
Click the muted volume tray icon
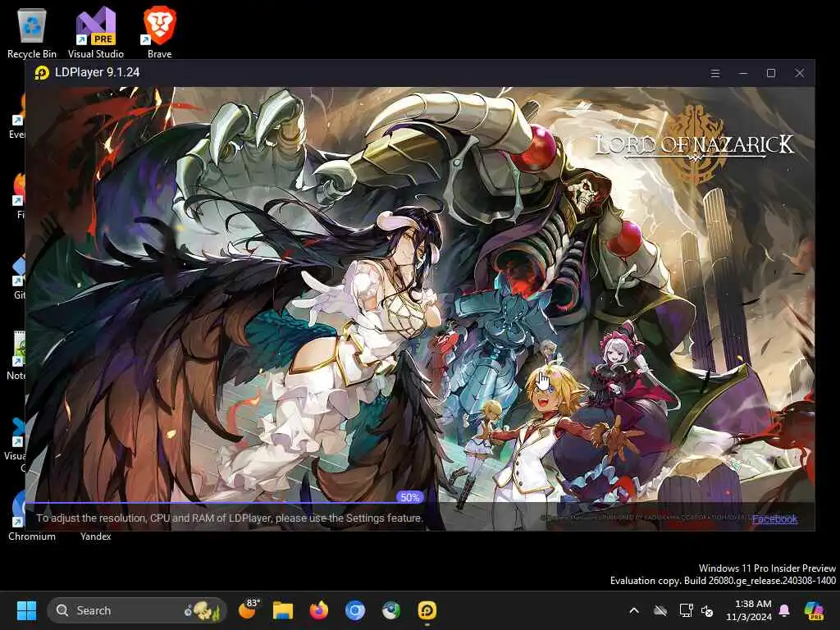tap(707, 610)
